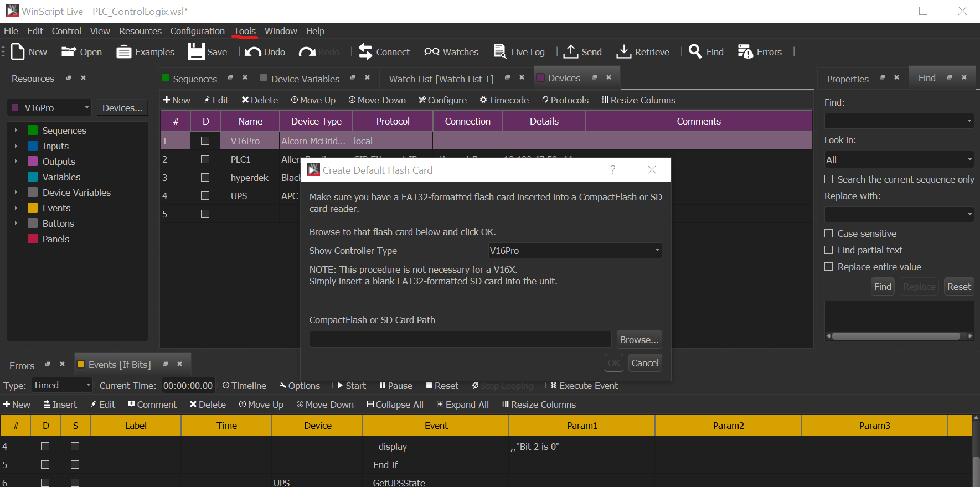The image size is (980, 487).
Task: Undo the last action
Action: pos(265,52)
